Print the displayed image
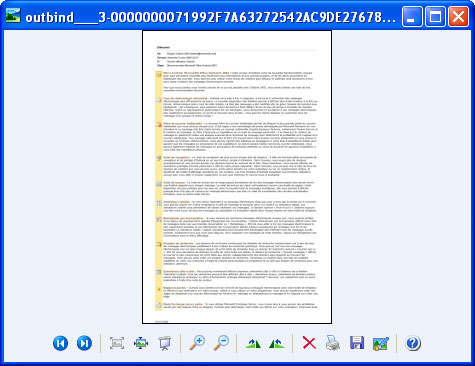Viewport: 475px width, 366px height. pyautogui.click(x=333, y=343)
